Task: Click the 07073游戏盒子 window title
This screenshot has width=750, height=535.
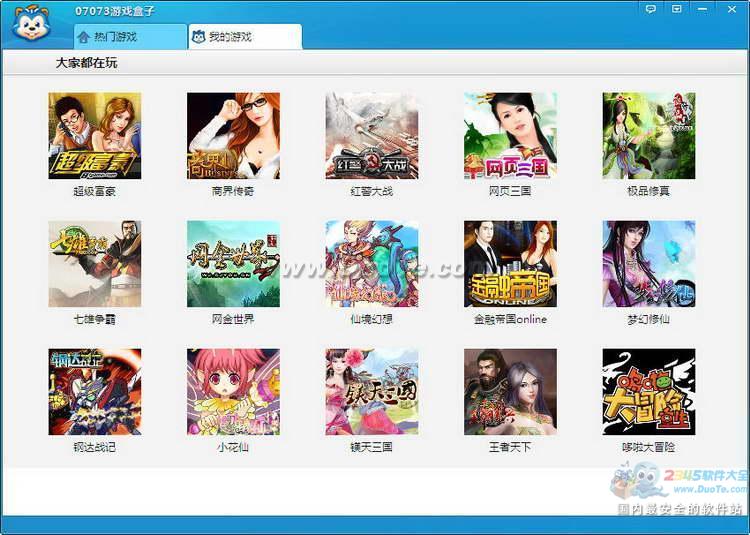Action: pyautogui.click(x=115, y=11)
